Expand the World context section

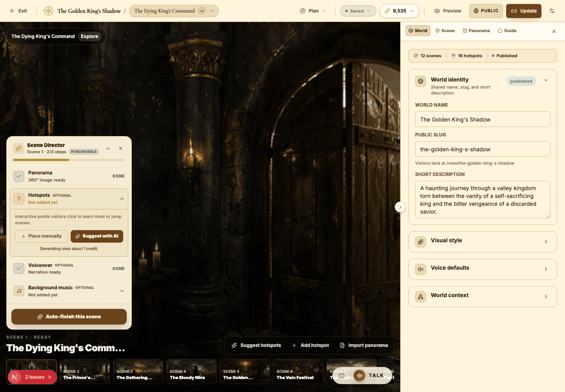coord(483,297)
